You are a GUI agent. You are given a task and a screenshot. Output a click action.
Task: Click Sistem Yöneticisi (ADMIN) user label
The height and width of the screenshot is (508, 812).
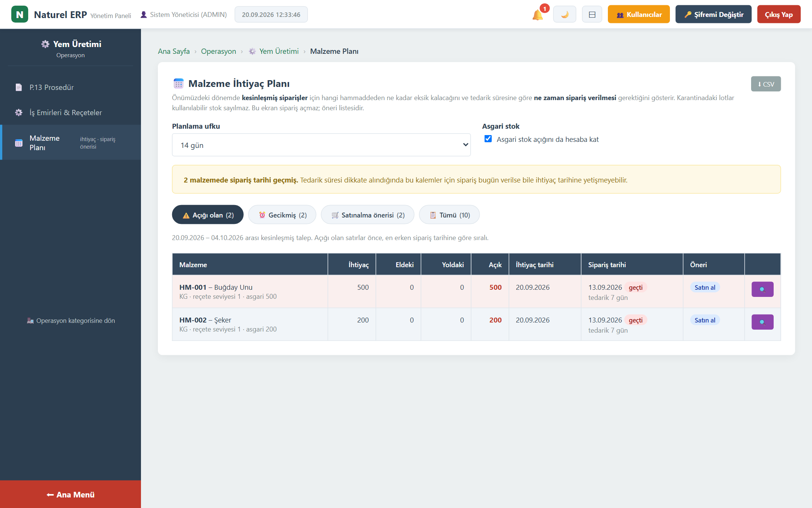184,15
